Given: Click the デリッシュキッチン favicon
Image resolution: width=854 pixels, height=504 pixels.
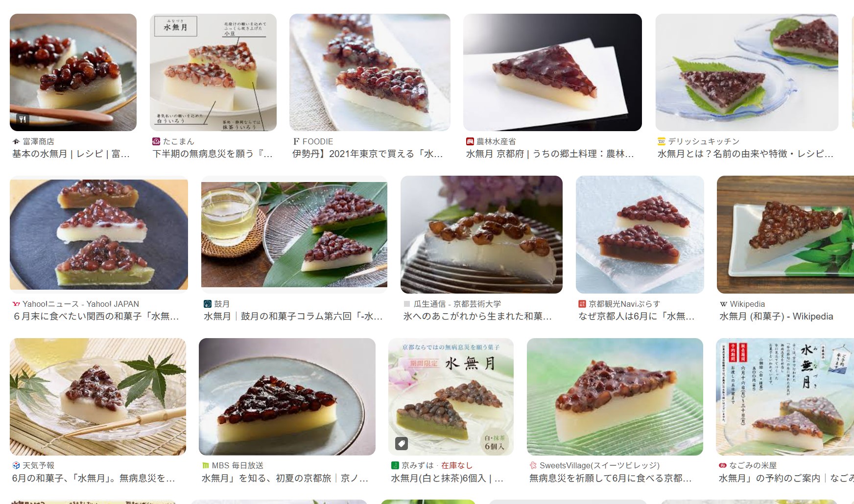Looking at the screenshot, I should (662, 141).
